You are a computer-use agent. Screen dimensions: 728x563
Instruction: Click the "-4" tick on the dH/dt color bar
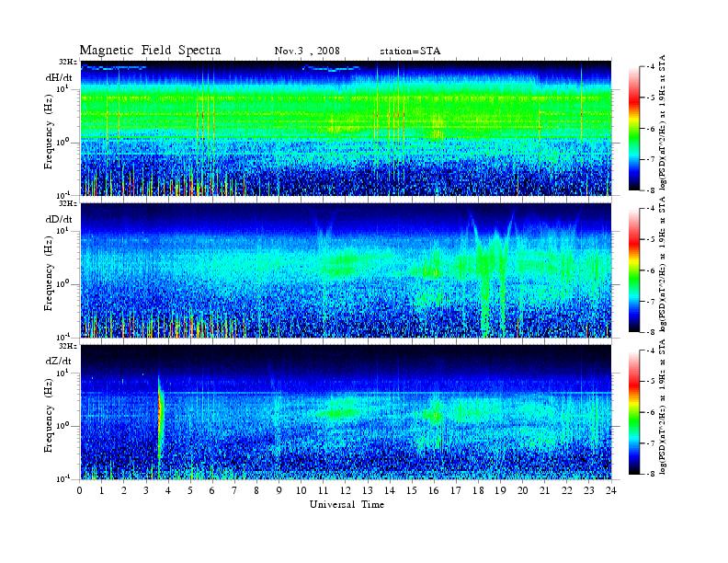tap(651, 67)
